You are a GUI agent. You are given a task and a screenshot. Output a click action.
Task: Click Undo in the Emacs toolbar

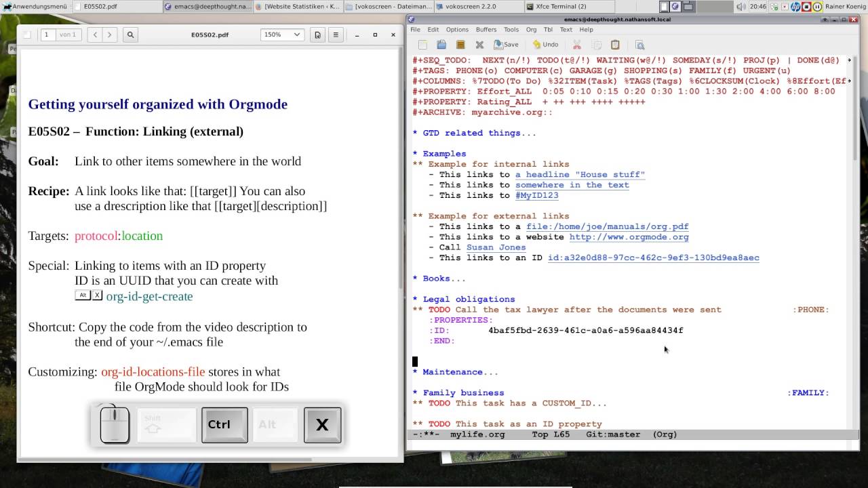pos(545,45)
